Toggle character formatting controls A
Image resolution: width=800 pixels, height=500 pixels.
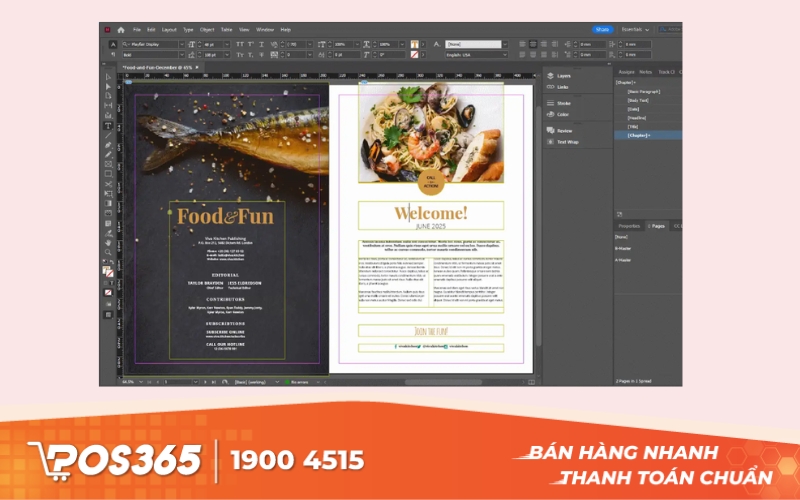tap(113, 44)
